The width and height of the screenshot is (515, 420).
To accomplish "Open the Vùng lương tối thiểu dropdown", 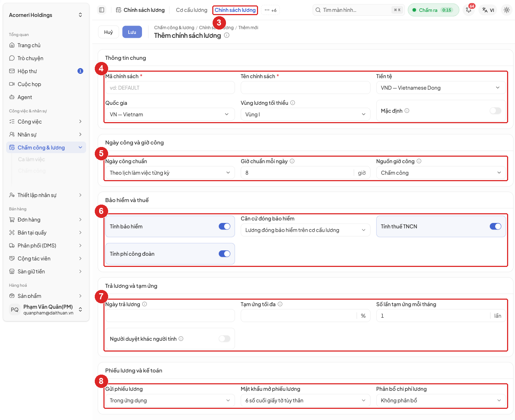I will pyautogui.click(x=305, y=115).
